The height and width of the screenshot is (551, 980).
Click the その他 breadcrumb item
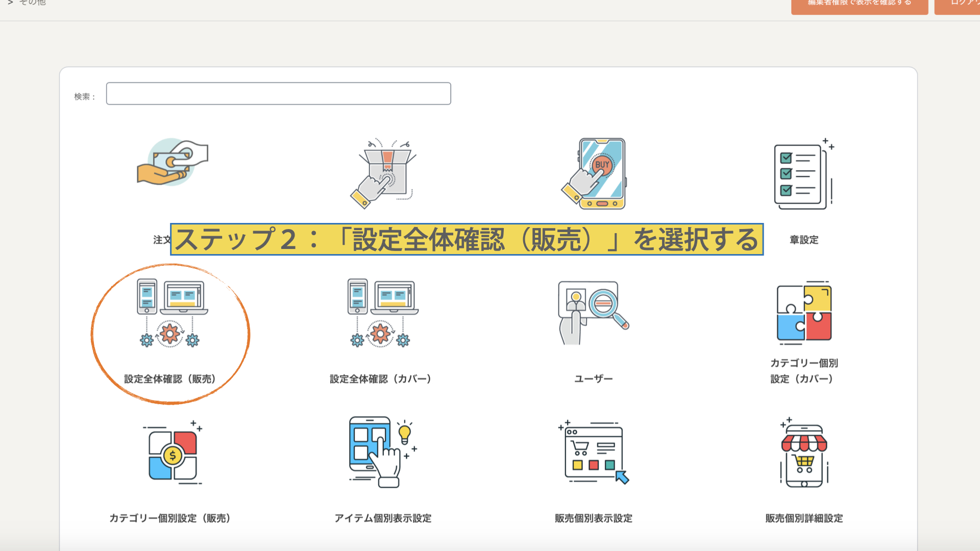pos(32,3)
